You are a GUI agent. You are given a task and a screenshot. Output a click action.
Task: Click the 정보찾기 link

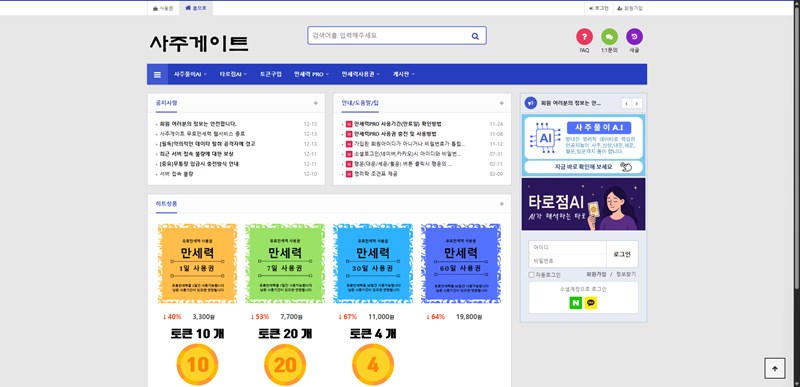[626, 274]
